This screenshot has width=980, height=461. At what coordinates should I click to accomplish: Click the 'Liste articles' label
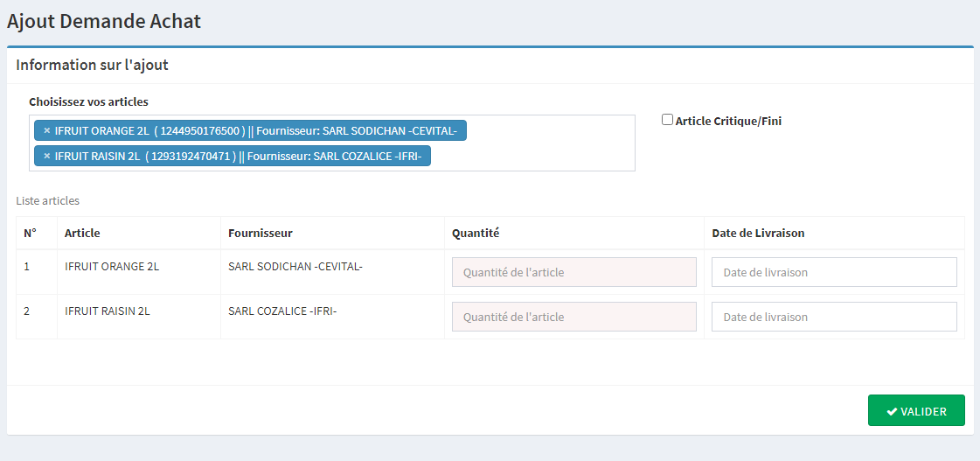(47, 201)
